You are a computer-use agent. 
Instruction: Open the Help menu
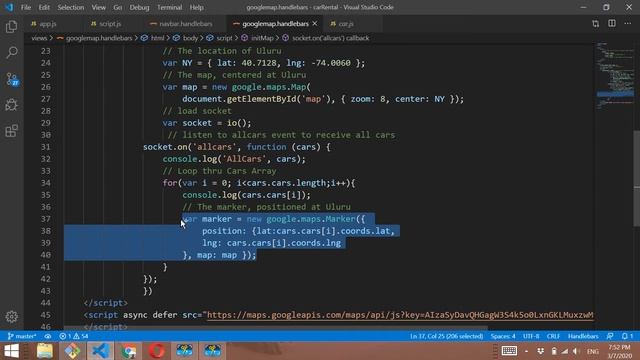tap(196, 7)
